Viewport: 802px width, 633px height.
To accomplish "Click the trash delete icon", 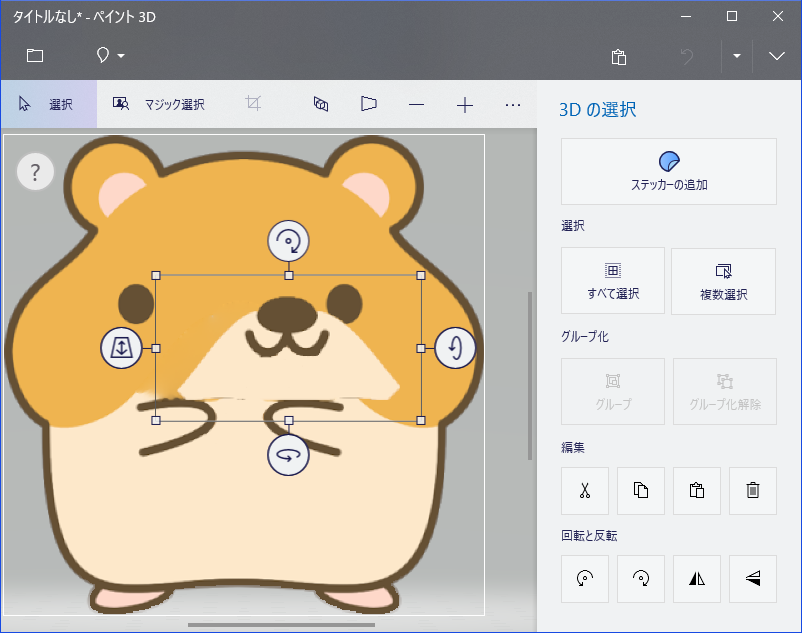I will (x=753, y=491).
